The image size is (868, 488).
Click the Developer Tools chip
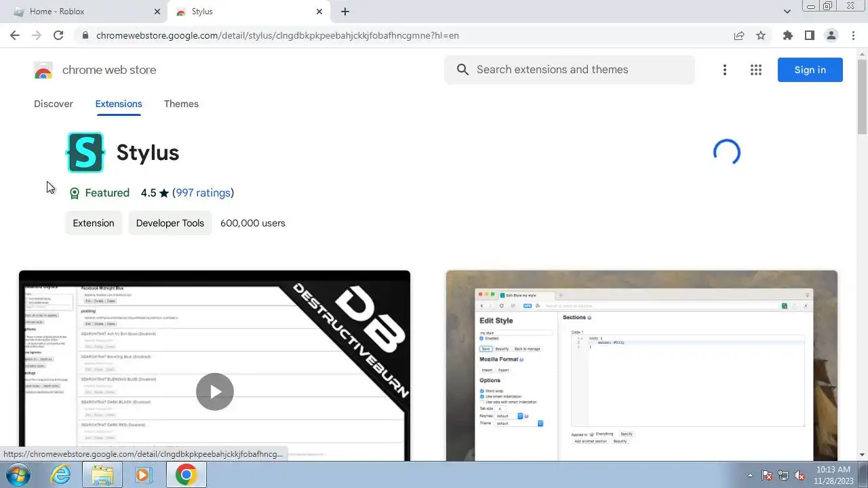(x=170, y=223)
